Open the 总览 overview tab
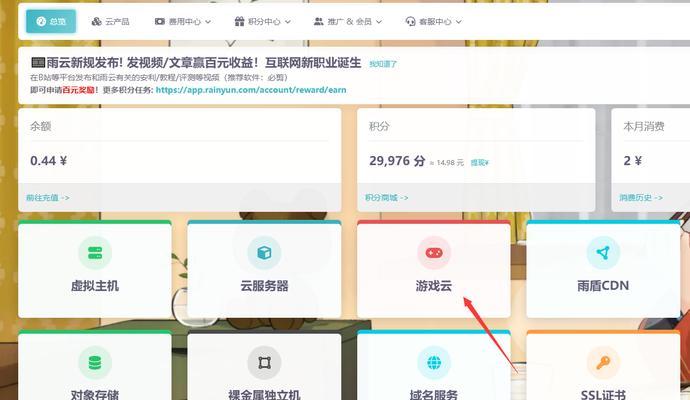Image resolution: width=690 pixels, height=400 pixels. 51,21
